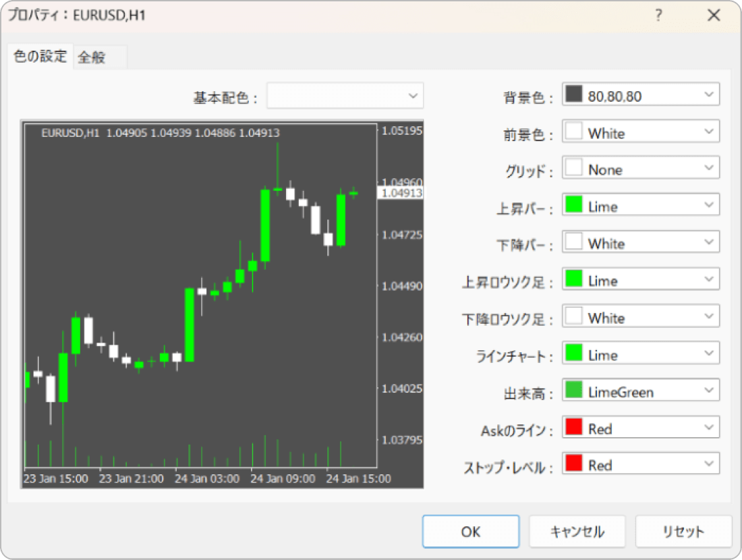This screenshot has width=742, height=560.
Task: Click the 1.04025 price axis label
Action: [402, 389]
